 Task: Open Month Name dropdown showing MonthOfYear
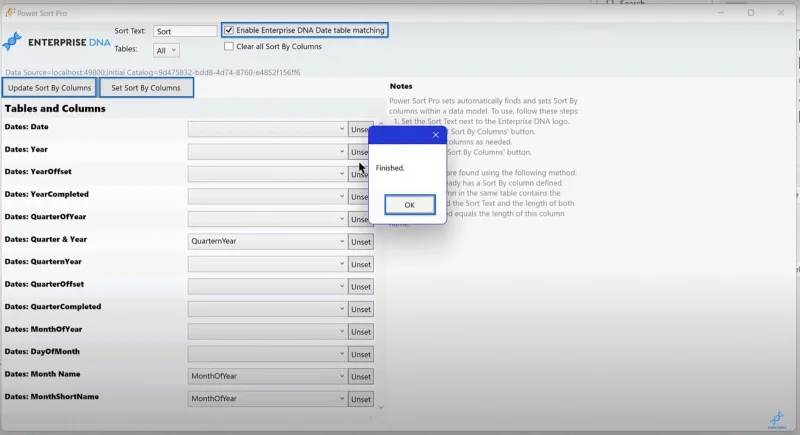267,376
